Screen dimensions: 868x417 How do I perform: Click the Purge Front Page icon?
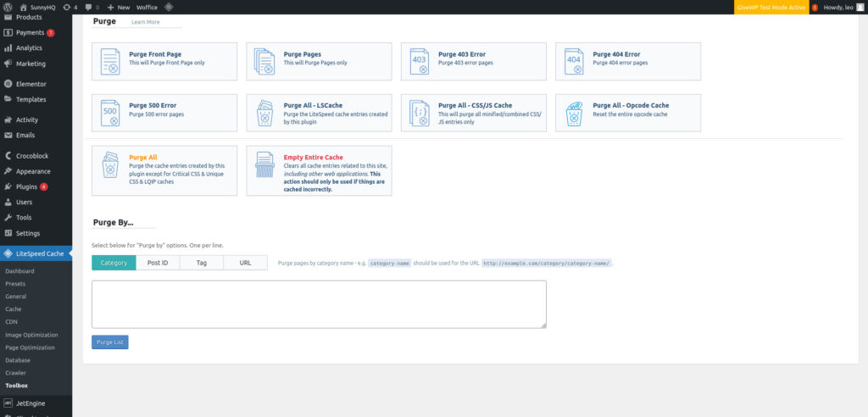tap(111, 61)
